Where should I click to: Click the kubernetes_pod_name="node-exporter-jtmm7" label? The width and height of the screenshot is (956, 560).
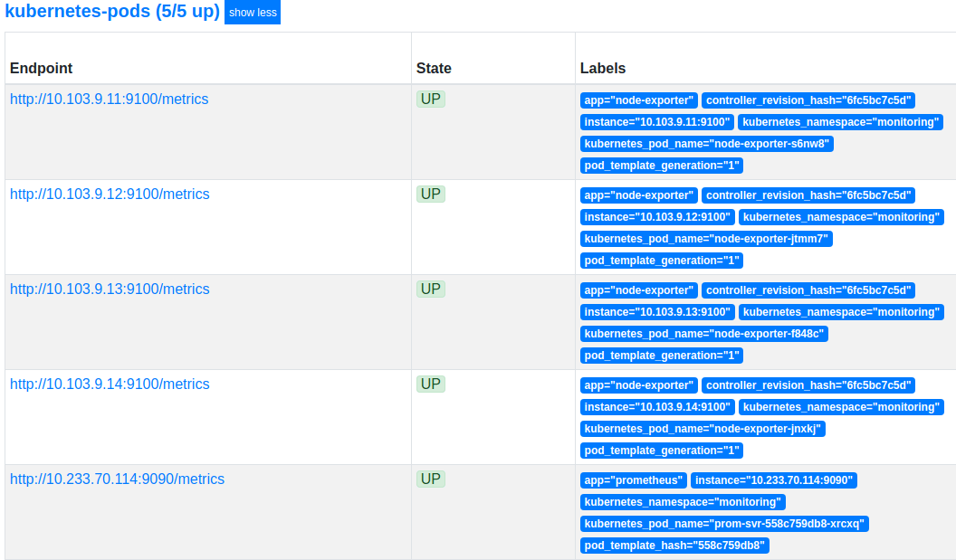(x=706, y=239)
